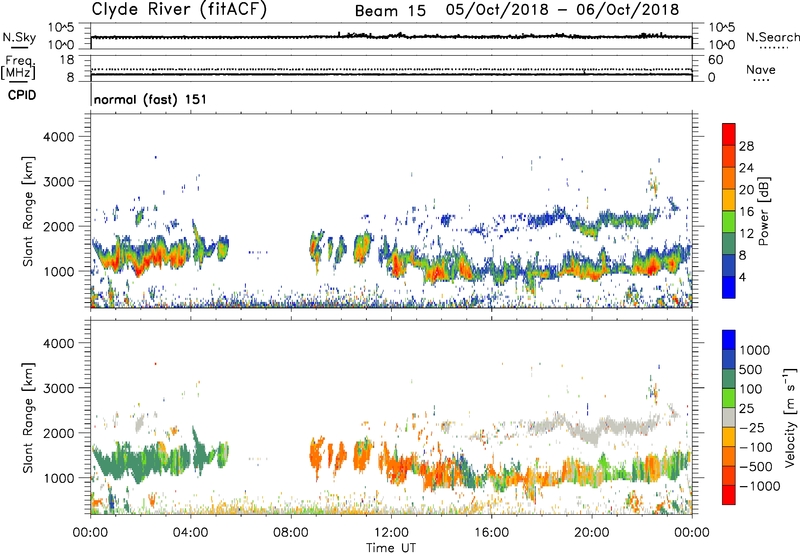
Task: Click the '28' value on Power color bar
Action: 746,146
